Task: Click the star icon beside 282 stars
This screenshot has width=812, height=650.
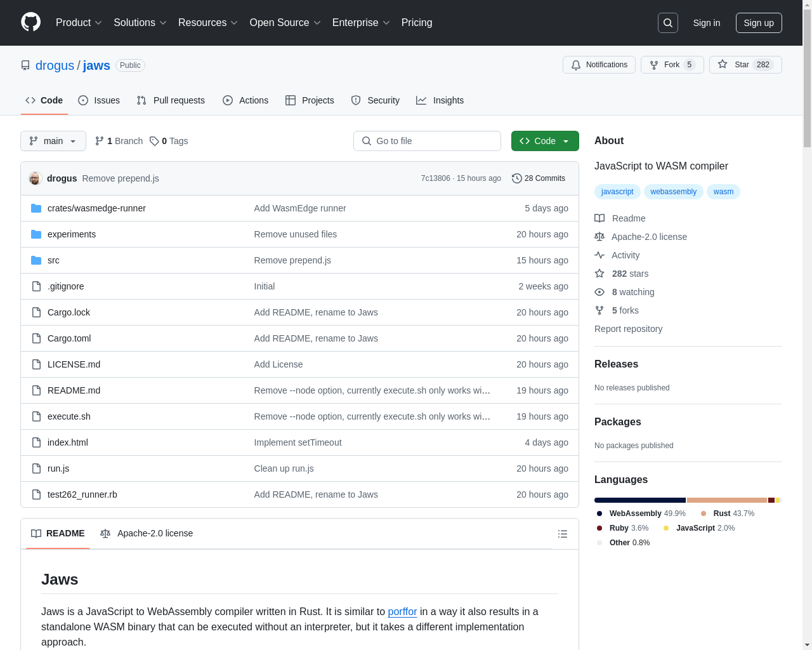Action: click(599, 274)
